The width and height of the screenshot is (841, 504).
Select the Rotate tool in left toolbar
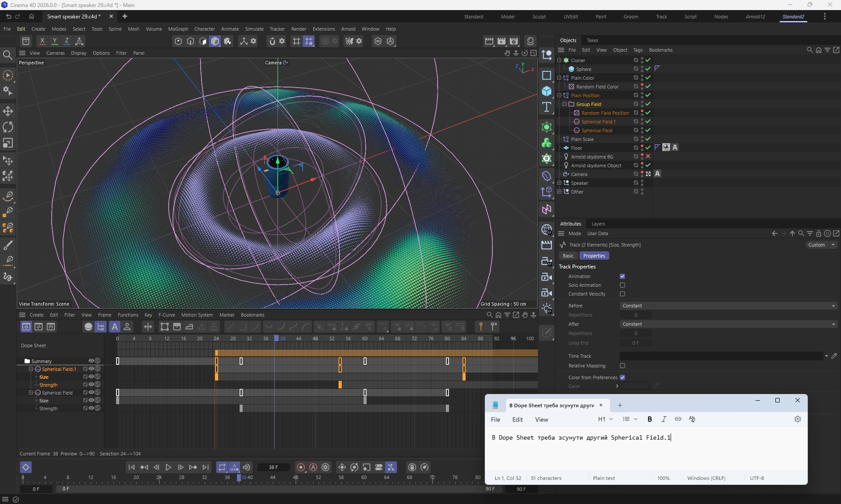(x=8, y=127)
